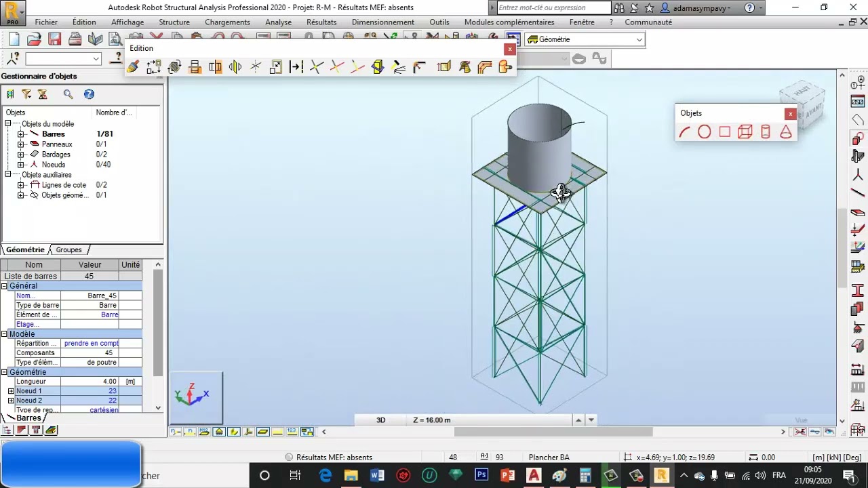Click the horizontal scrollbar under the 3D view
Screen dimensions: 868x488
(553, 432)
